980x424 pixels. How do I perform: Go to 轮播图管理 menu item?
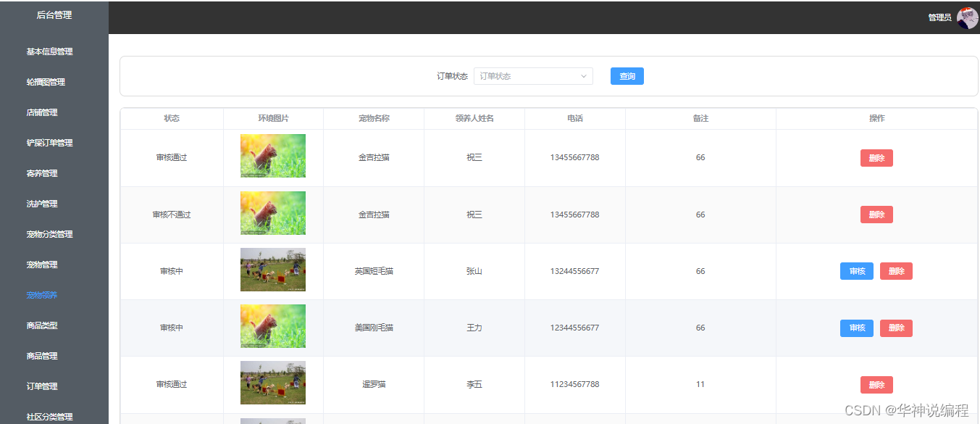[x=46, y=82]
